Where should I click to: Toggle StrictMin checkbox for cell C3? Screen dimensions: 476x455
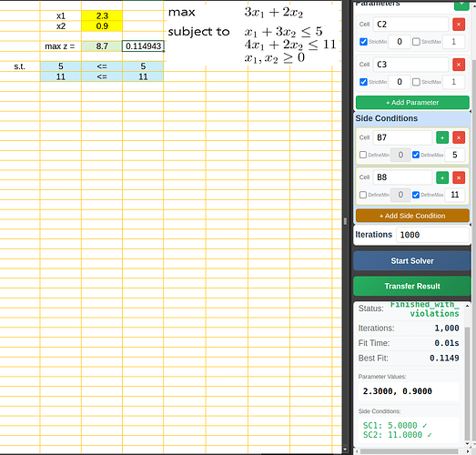(363, 82)
